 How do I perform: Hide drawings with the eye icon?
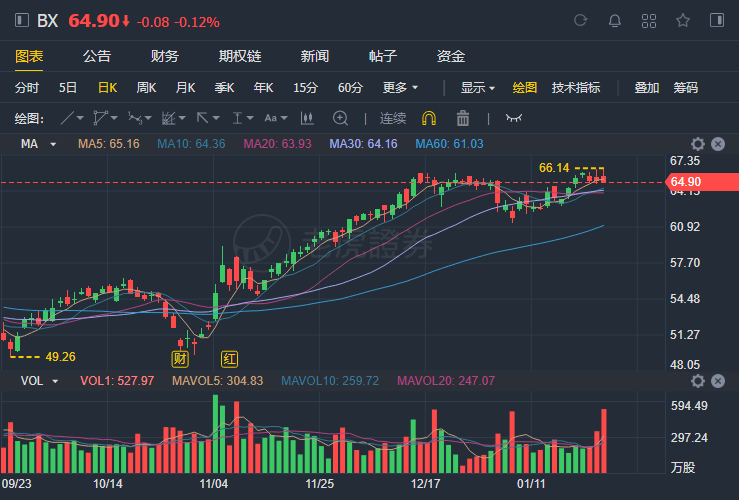[514, 118]
